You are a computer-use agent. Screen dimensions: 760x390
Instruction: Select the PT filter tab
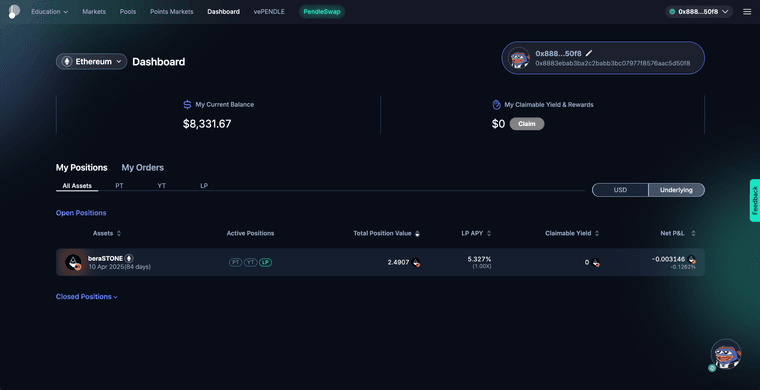point(119,186)
